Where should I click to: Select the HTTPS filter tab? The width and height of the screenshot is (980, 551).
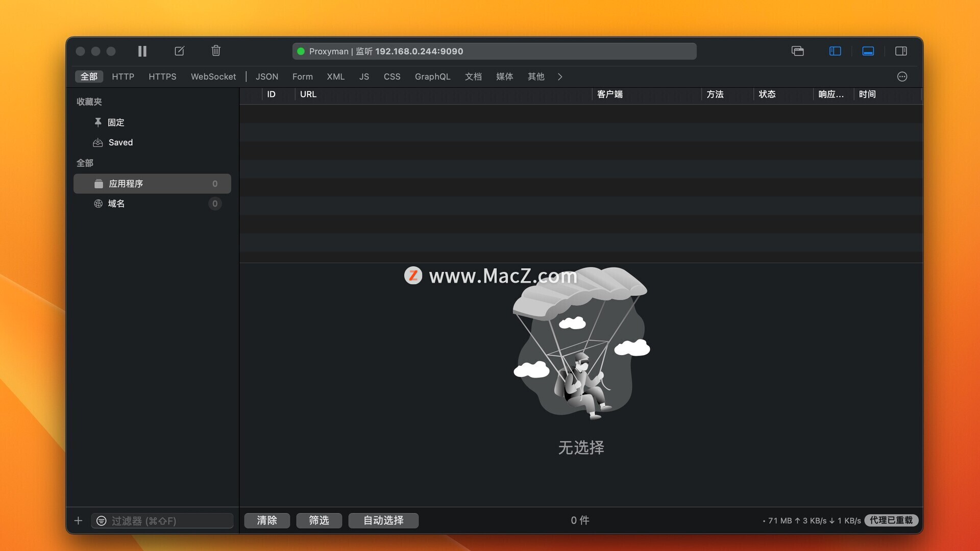(x=162, y=77)
